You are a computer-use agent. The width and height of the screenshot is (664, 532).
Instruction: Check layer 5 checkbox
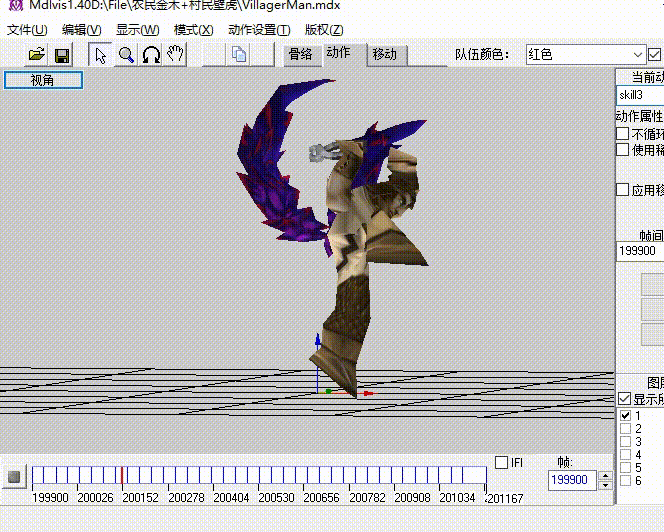pyautogui.click(x=625, y=468)
